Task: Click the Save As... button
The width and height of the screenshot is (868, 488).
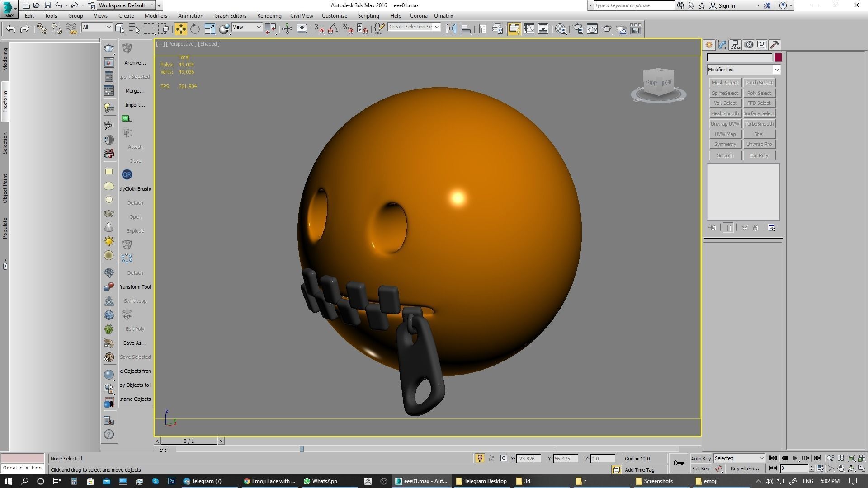Action: pos(135,343)
